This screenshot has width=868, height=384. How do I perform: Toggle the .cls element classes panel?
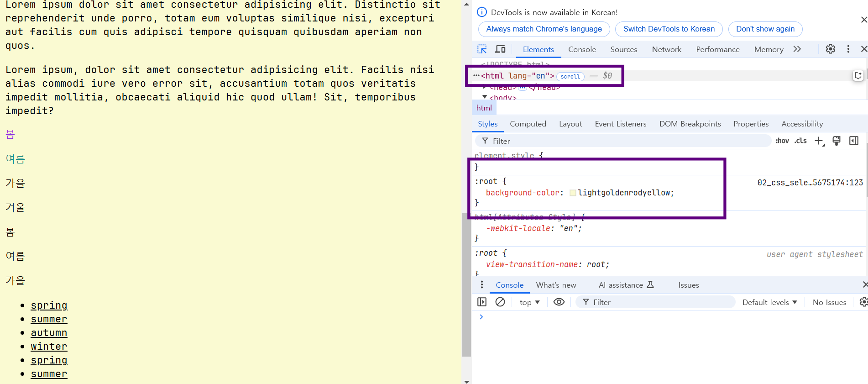tap(800, 141)
